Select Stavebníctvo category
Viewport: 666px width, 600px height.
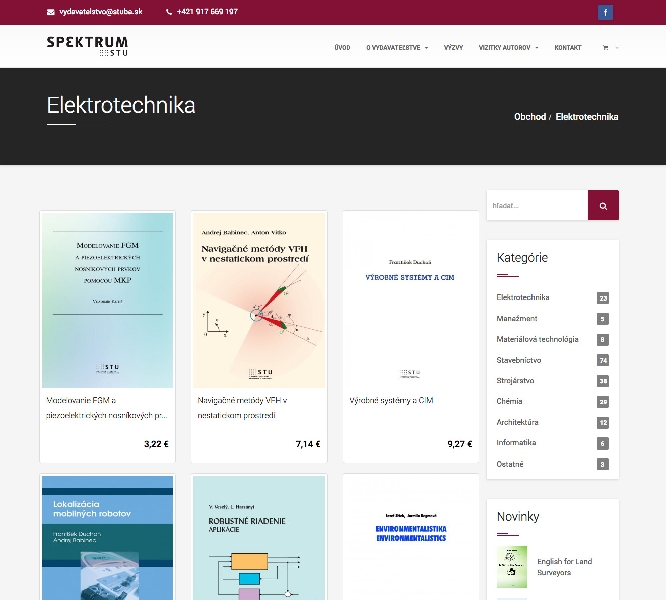coord(519,360)
